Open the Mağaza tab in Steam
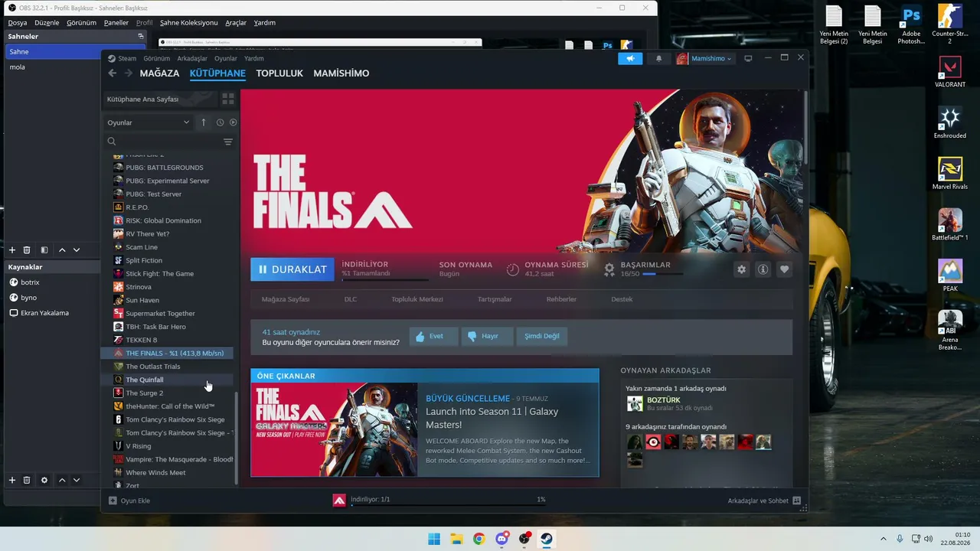The height and width of the screenshot is (551, 980). click(159, 73)
